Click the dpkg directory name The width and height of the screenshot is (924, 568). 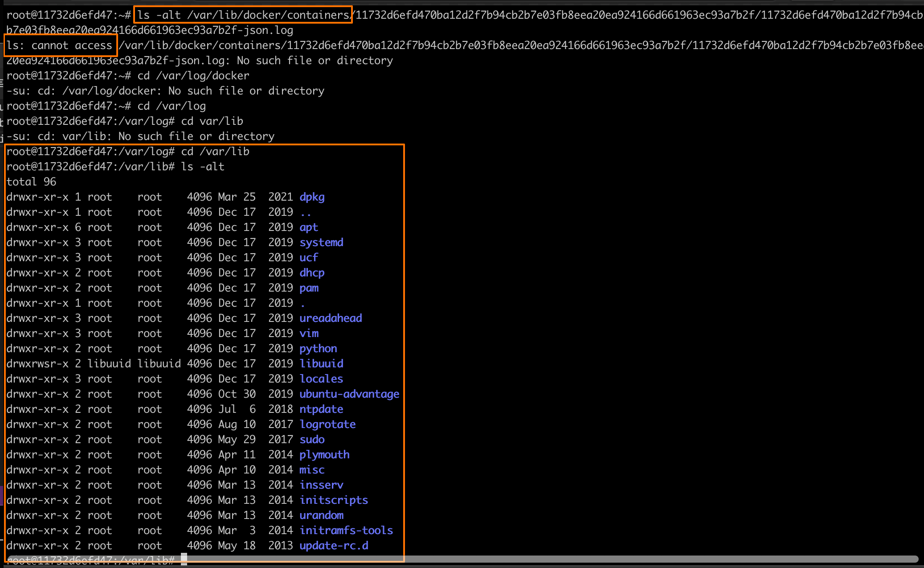[312, 197]
